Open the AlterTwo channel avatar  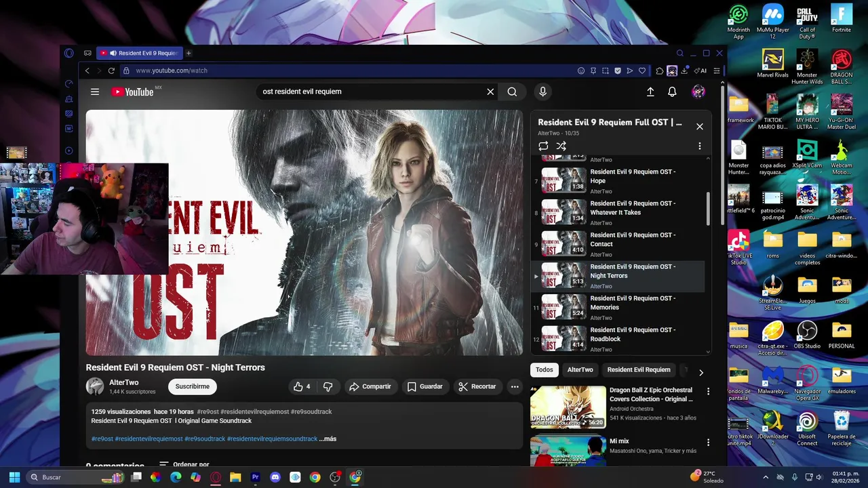click(95, 386)
